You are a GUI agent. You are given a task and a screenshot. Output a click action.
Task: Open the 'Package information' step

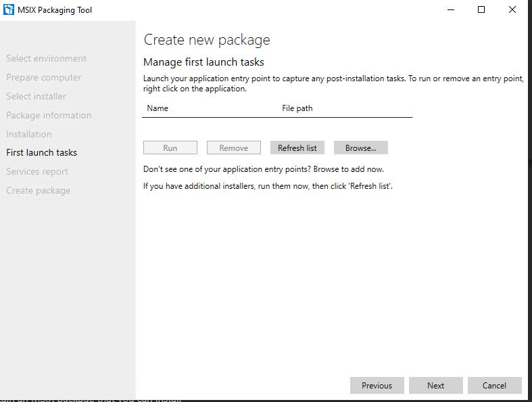point(49,116)
